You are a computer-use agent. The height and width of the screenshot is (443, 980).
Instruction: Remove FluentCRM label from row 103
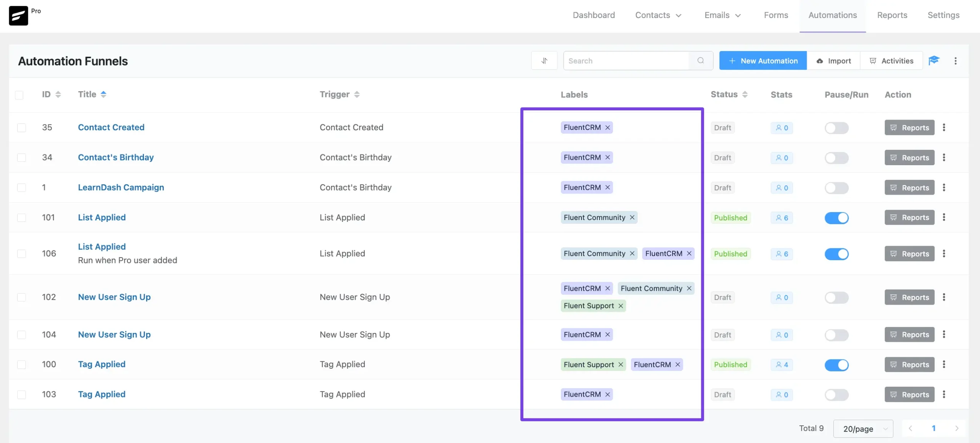(608, 395)
